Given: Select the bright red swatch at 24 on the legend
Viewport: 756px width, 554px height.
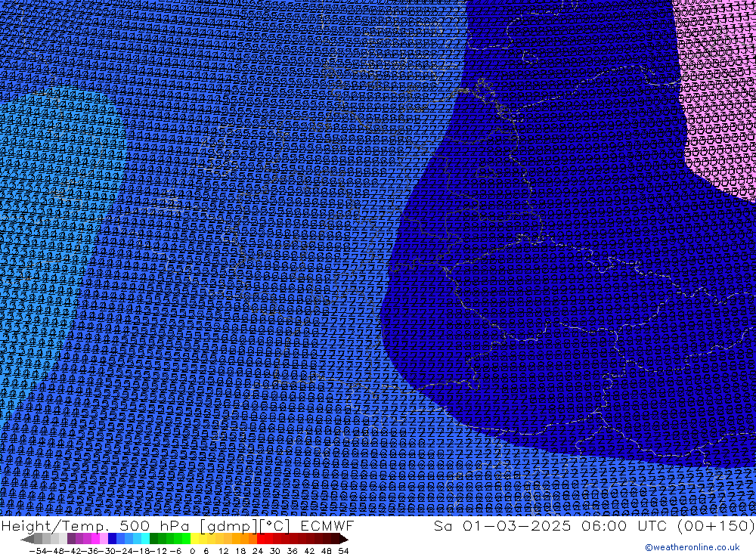Looking at the screenshot, I should pos(262,539).
